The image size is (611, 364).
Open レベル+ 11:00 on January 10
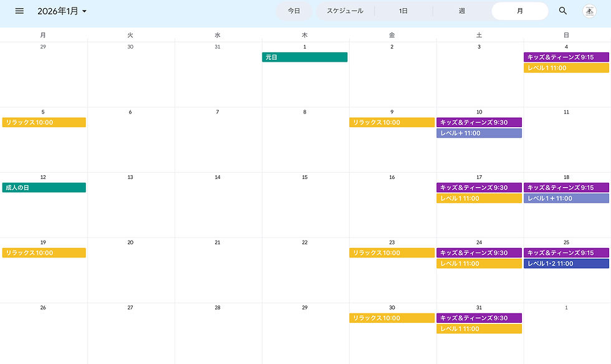pyautogui.click(x=479, y=133)
